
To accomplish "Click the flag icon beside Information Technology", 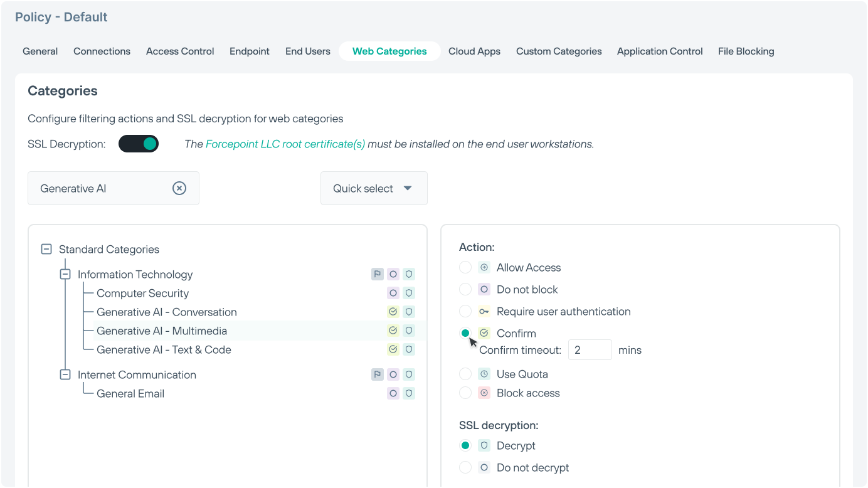I will pos(378,274).
